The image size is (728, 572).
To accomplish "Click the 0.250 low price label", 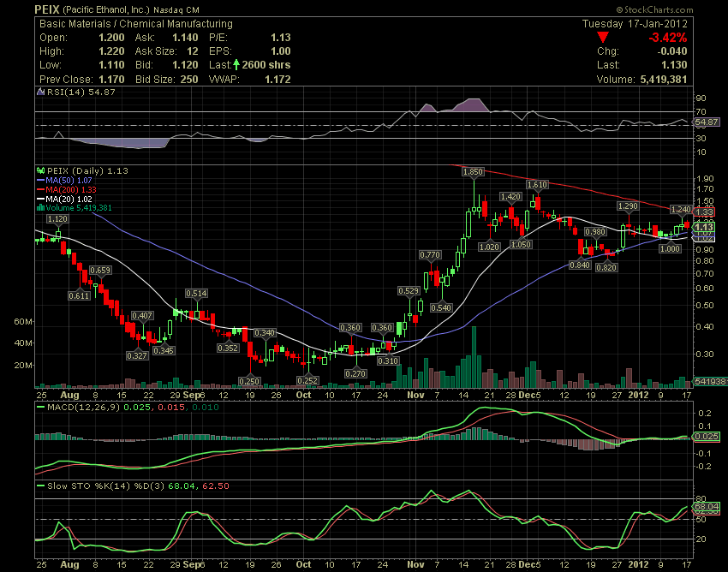I will (249, 381).
